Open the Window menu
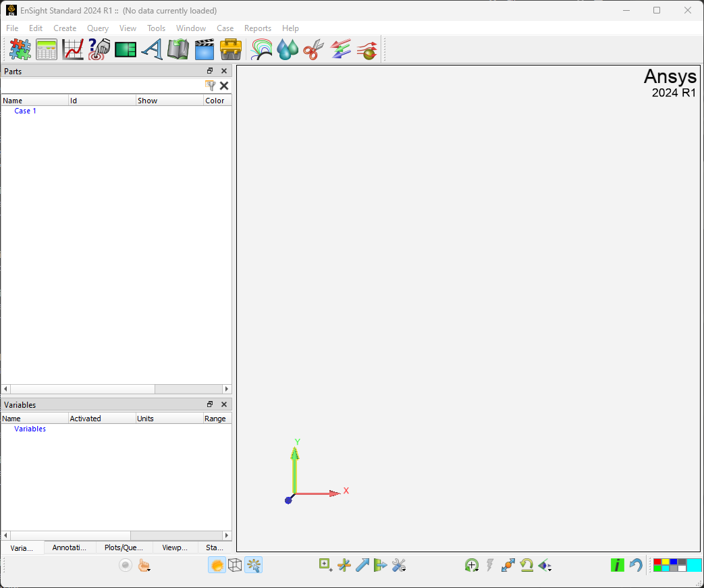 coord(191,28)
